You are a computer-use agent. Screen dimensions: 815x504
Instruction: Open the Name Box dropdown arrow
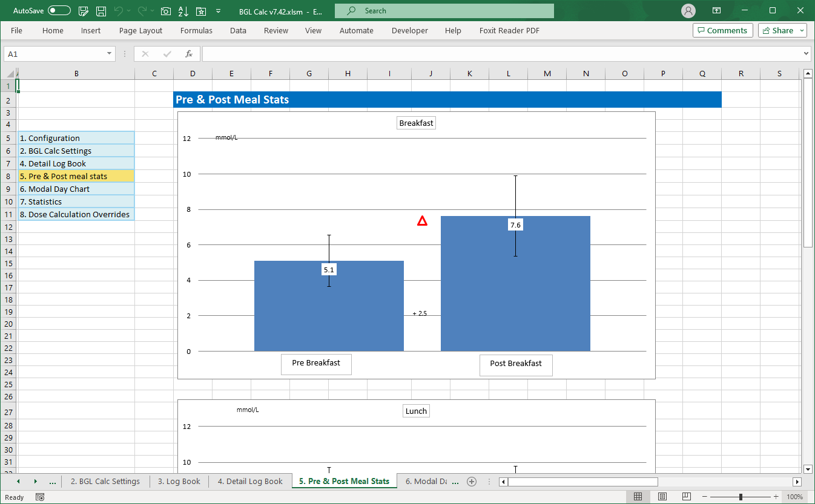110,54
